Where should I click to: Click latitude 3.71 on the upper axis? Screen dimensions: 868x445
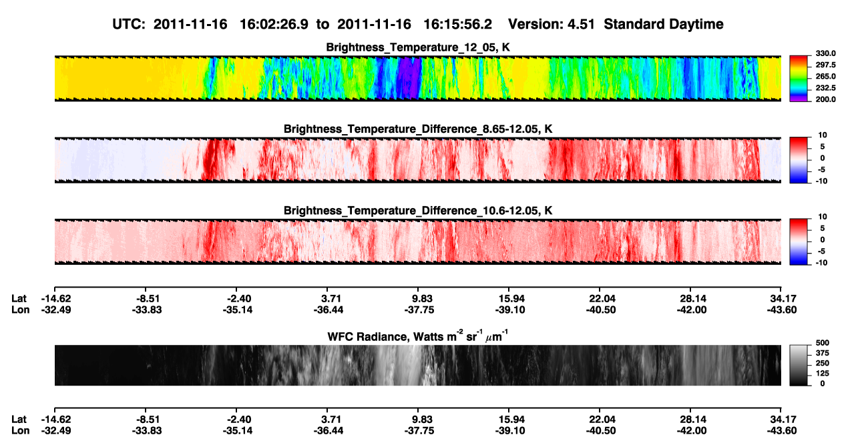331,298
